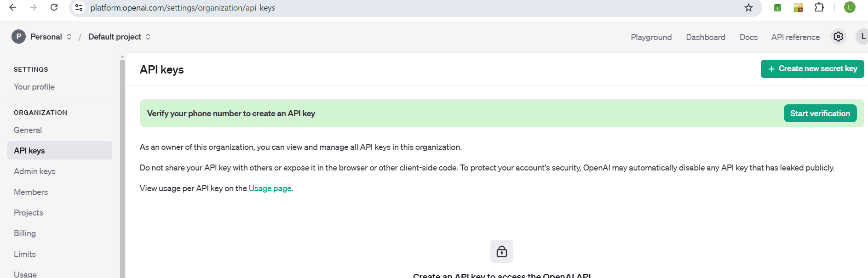Click the green L Chrome profile avatar

[849, 7]
